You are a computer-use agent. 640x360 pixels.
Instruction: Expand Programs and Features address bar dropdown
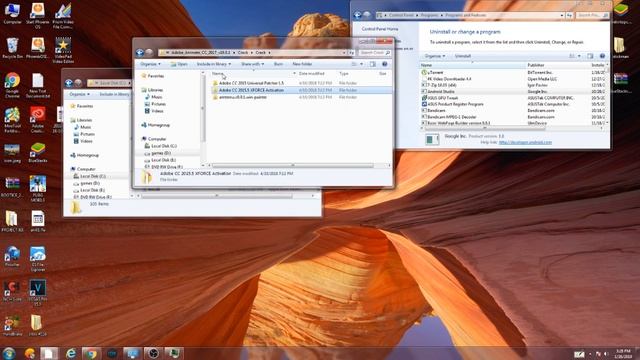pos(562,15)
